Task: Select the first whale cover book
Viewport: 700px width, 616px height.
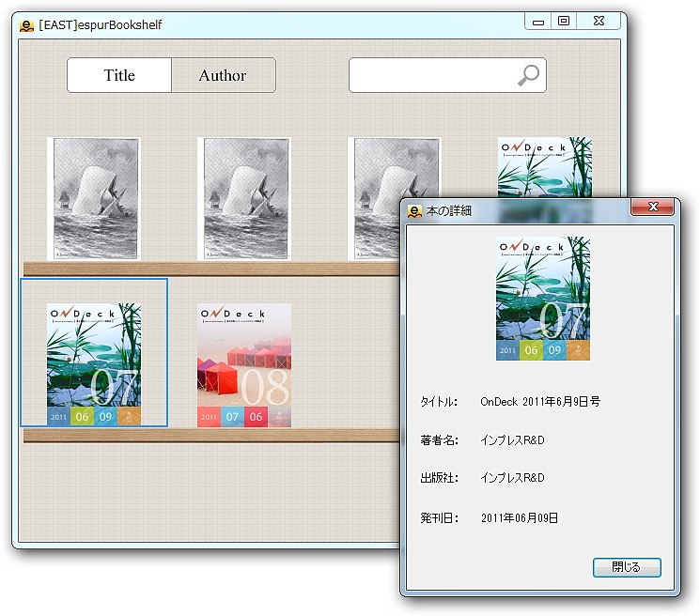Action: pyautogui.click(x=94, y=198)
